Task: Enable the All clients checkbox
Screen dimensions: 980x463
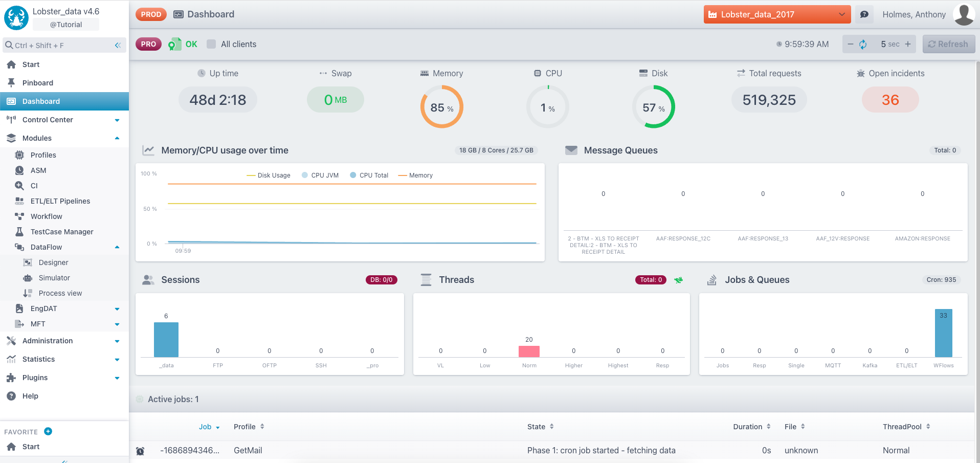Action: [x=211, y=44]
